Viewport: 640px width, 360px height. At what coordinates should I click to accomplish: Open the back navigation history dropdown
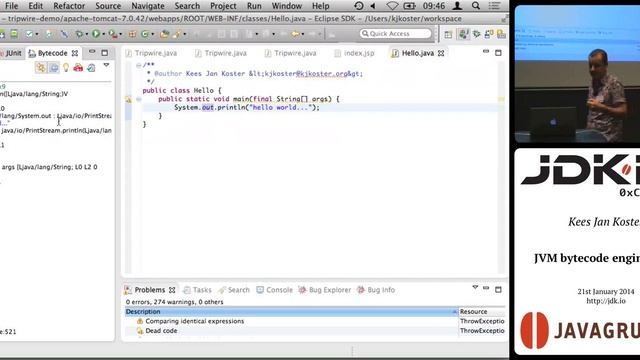[302, 35]
